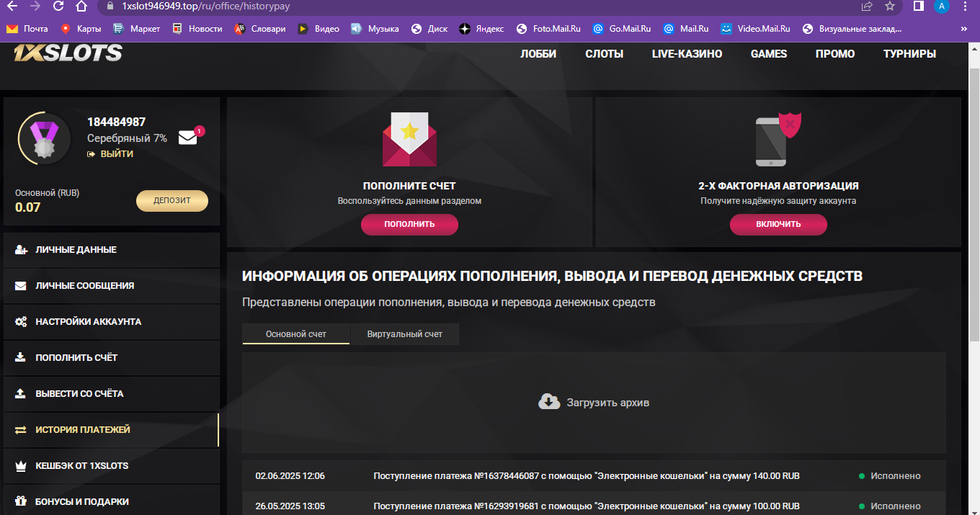This screenshot has height=515, width=980.
Task: Open ПОПОЛНИТЬ СЧЁТ sidebar item
Action: 111,358
